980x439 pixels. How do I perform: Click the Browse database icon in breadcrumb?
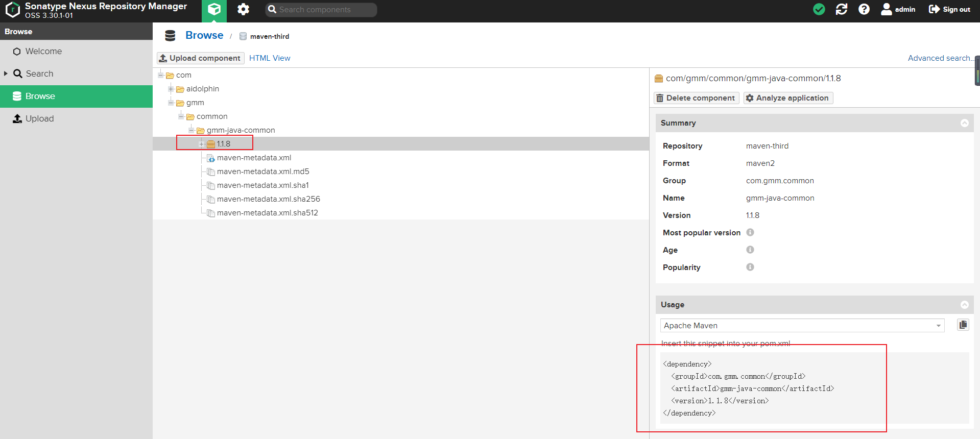point(170,35)
